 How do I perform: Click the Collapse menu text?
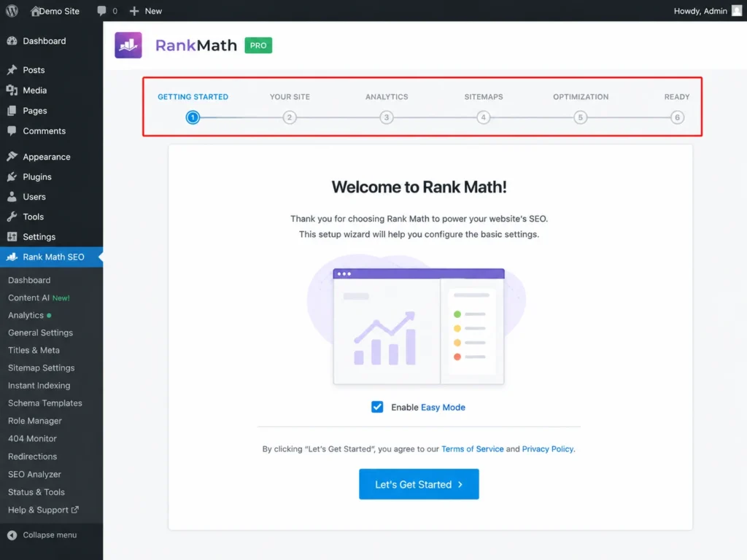50,534
